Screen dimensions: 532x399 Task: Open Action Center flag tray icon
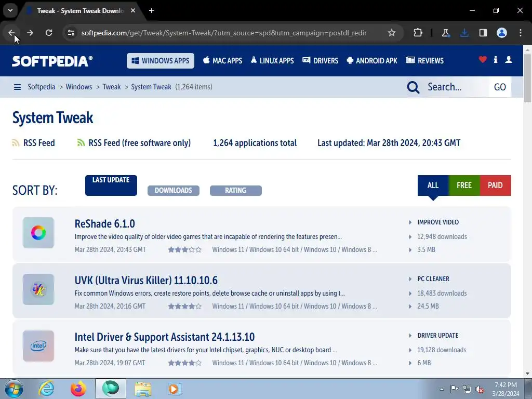(454, 389)
